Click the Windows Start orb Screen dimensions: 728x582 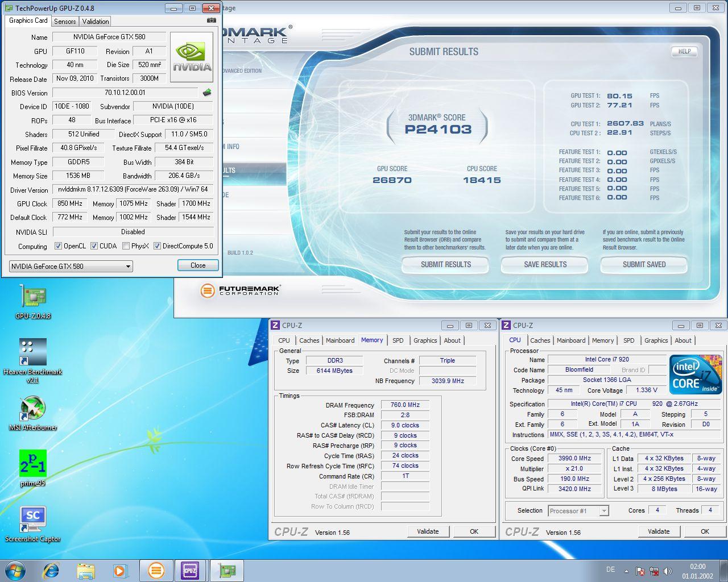(15, 570)
